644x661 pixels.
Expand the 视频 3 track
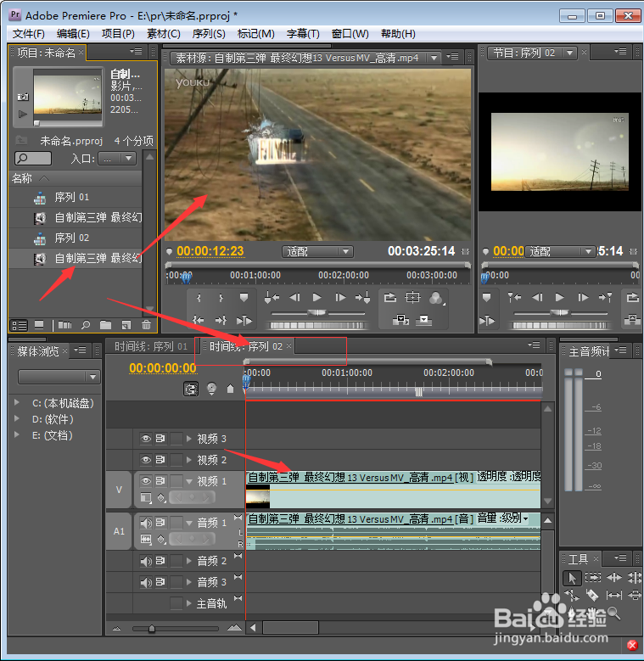[x=189, y=439]
